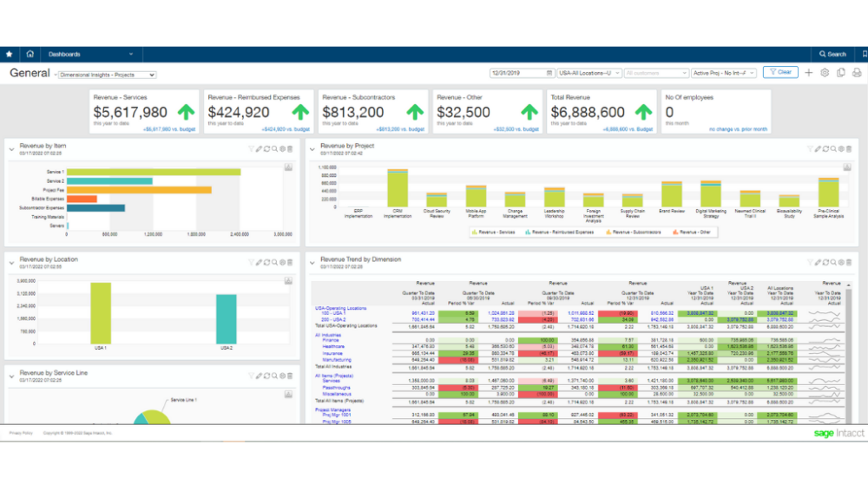
Task: Delete the Revenue by Project panel
Action: pos(849,149)
